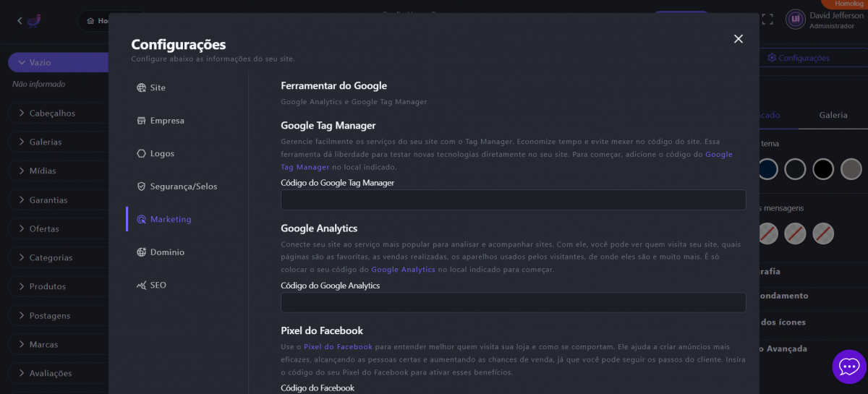Click the shield icon for Segurança/Selos
Screen dimensions: 868x394
[141, 187]
